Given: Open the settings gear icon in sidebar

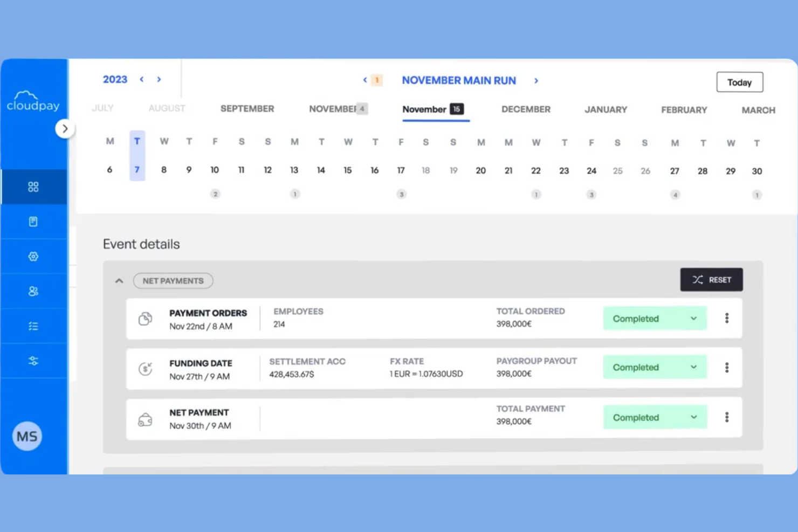Looking at the screenshot, I should pos(33,257).
